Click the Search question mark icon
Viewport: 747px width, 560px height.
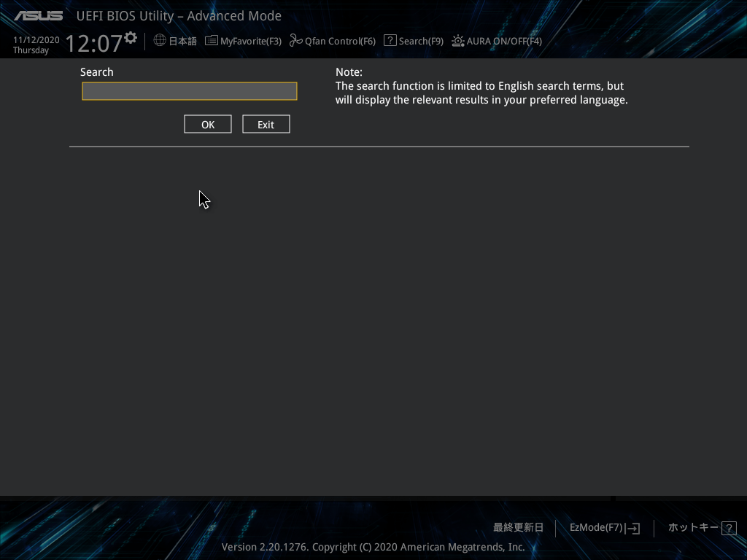pos(390,41)
